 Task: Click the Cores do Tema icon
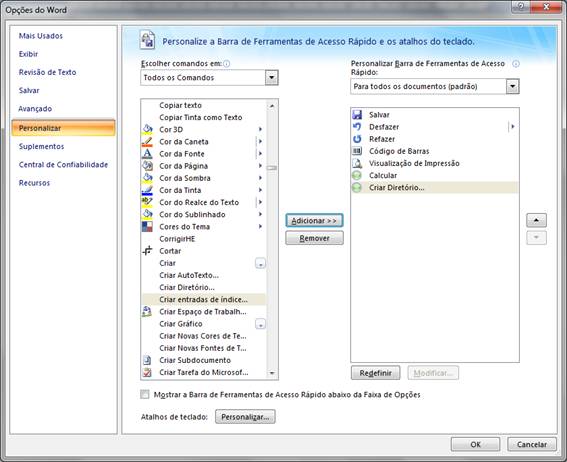click(x=147, y=226)
